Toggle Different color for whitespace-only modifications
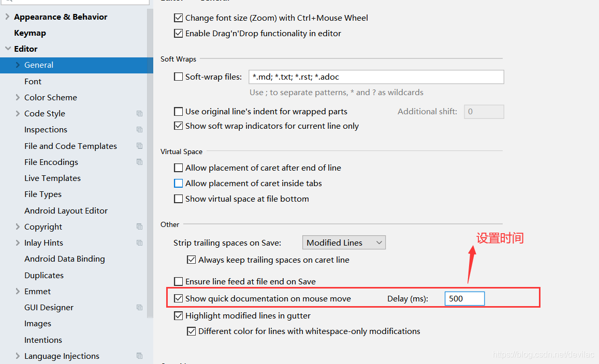This screenshot has width=599, height=364. (x=192, y=331)
